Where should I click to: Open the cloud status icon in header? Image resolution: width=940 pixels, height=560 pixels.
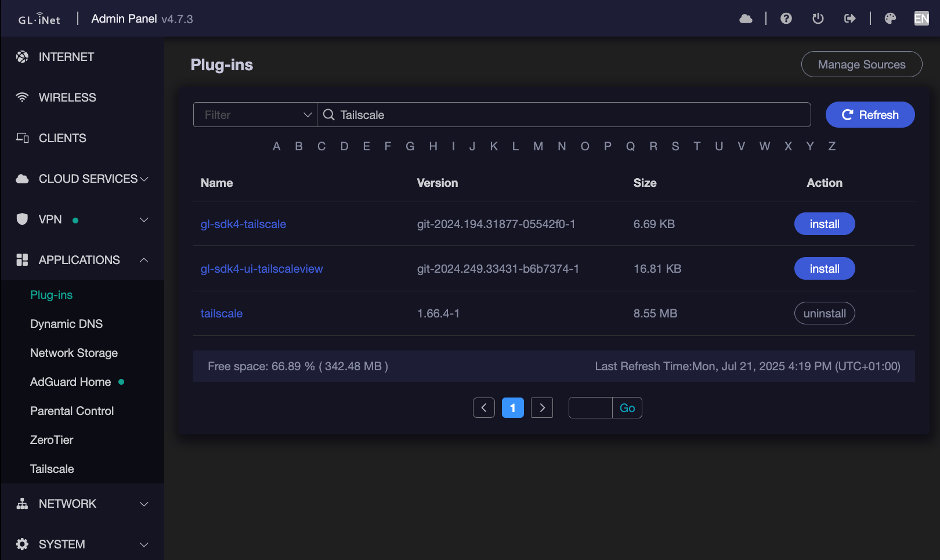click(x=746, y=19)
